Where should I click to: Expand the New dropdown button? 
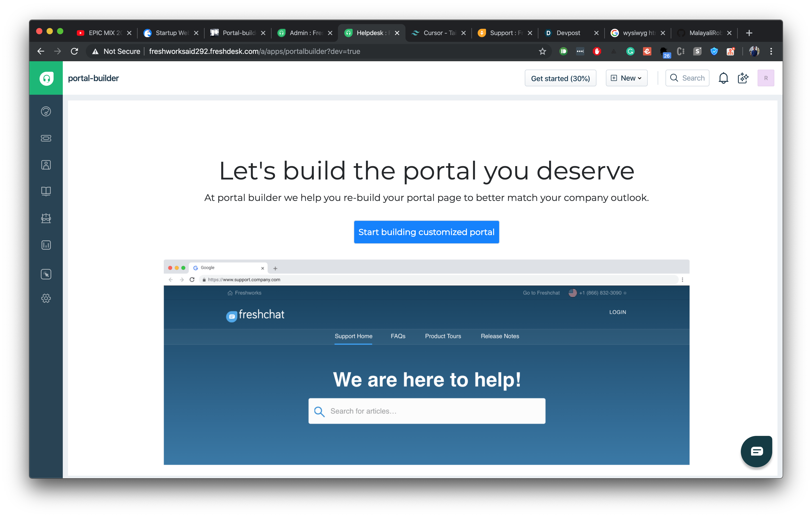626,78
